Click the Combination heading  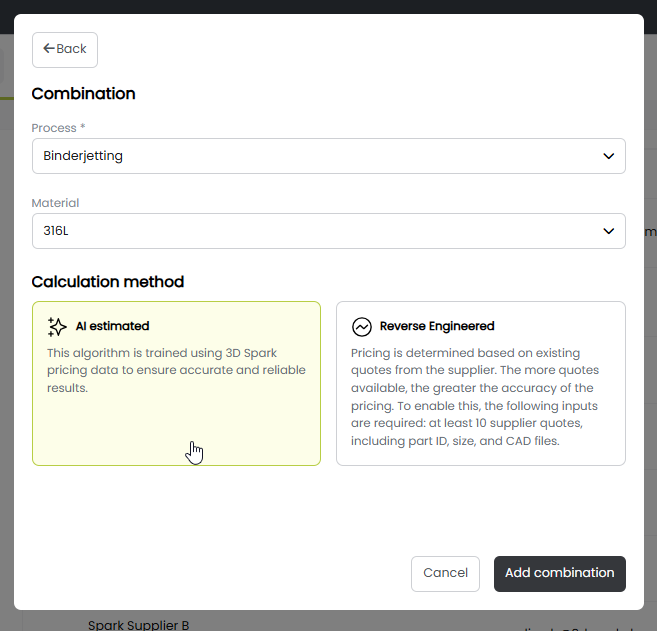(x=83, y=94)
